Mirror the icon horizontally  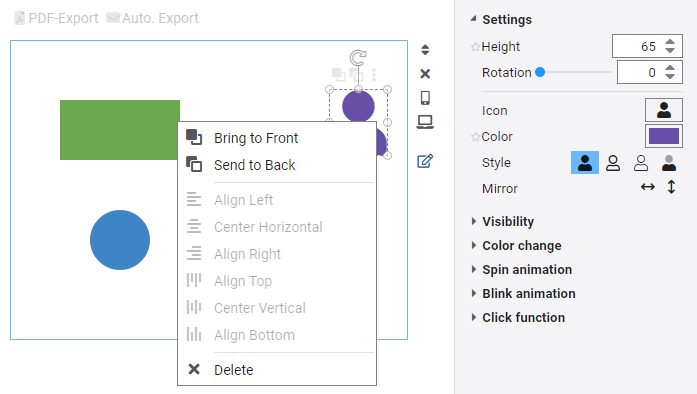click(648, 187)
